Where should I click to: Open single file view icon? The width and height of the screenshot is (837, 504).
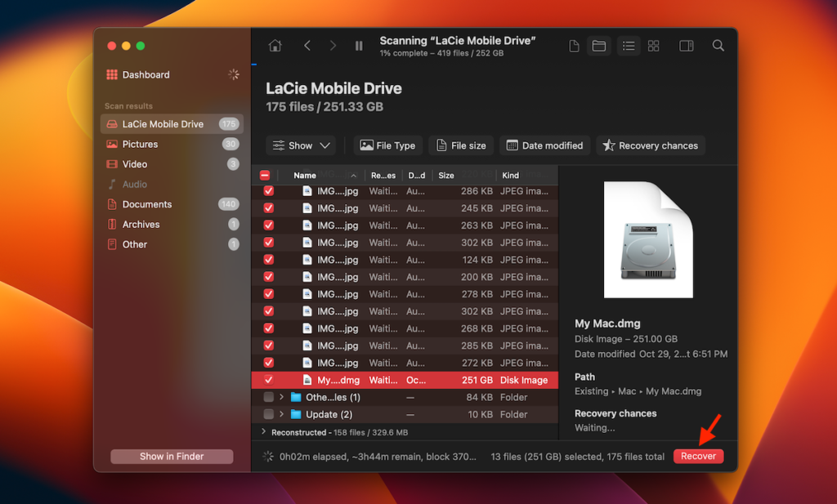[x=574, y=46]
